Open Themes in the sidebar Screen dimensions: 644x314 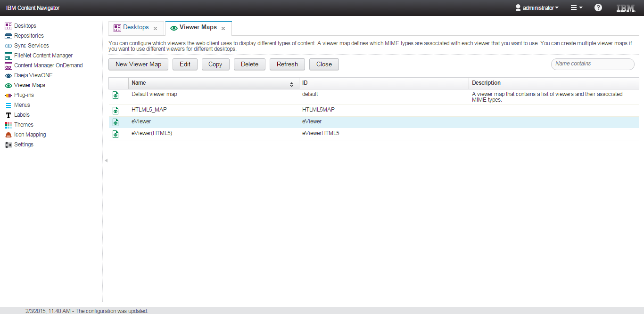(24, 125)
